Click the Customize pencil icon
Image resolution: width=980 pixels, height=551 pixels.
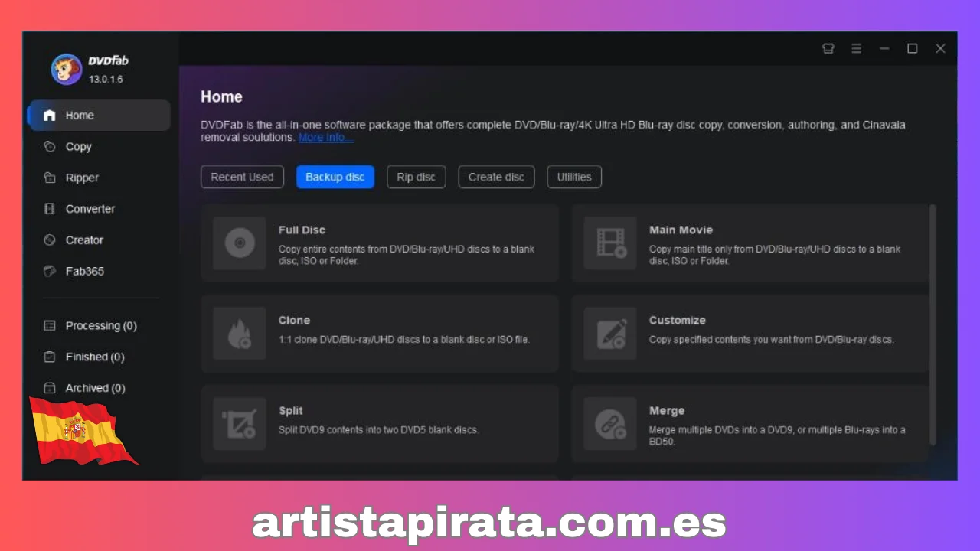pos(610,334)
